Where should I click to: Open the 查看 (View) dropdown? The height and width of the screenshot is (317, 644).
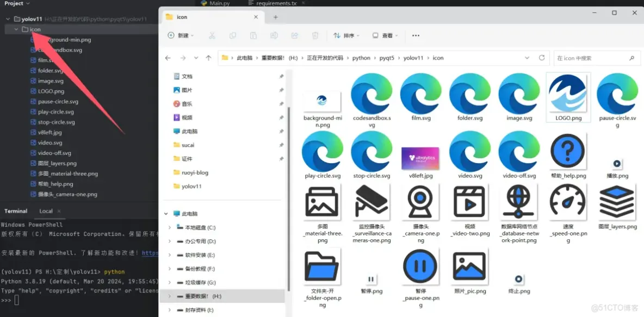pyautogui.click(x=385, y=36)
